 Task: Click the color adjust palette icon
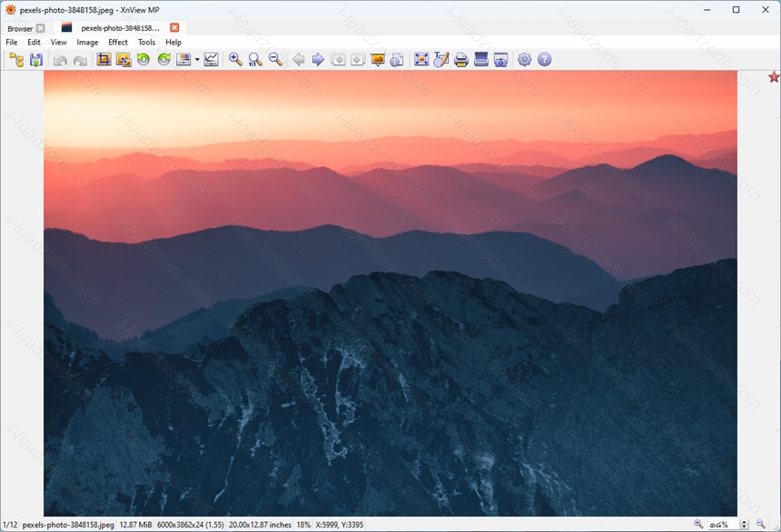pyautogui.click(x=183, y=60)
